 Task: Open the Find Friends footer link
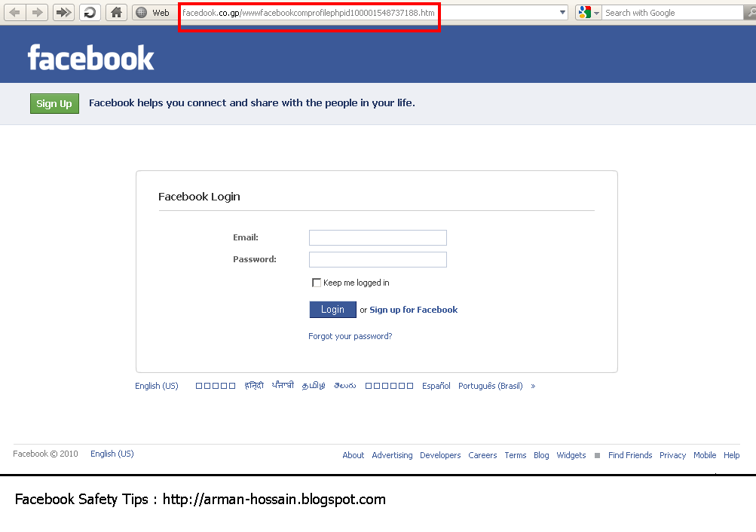[x=629, y=455]
